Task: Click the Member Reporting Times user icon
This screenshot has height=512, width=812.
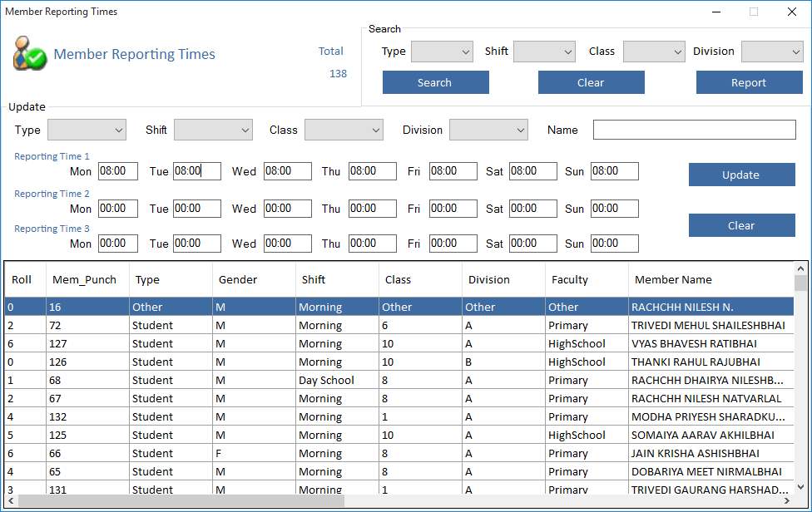Action: 30,53
